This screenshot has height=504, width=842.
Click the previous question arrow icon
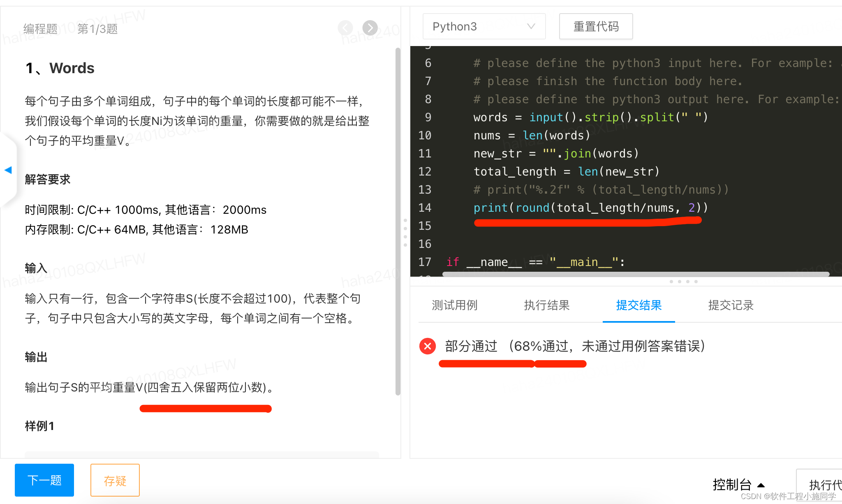coord(345,28)
